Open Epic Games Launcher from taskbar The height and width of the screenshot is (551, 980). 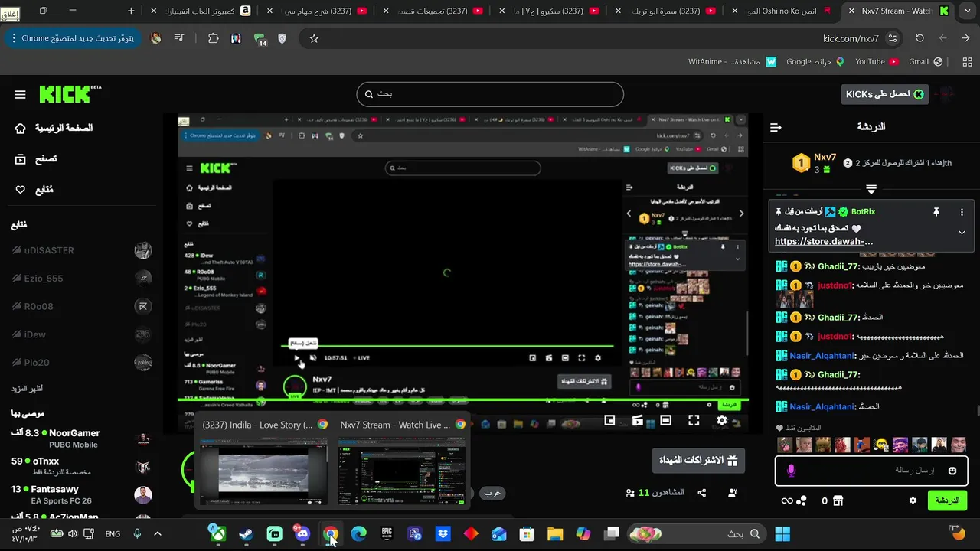click(x=387, y=533)
